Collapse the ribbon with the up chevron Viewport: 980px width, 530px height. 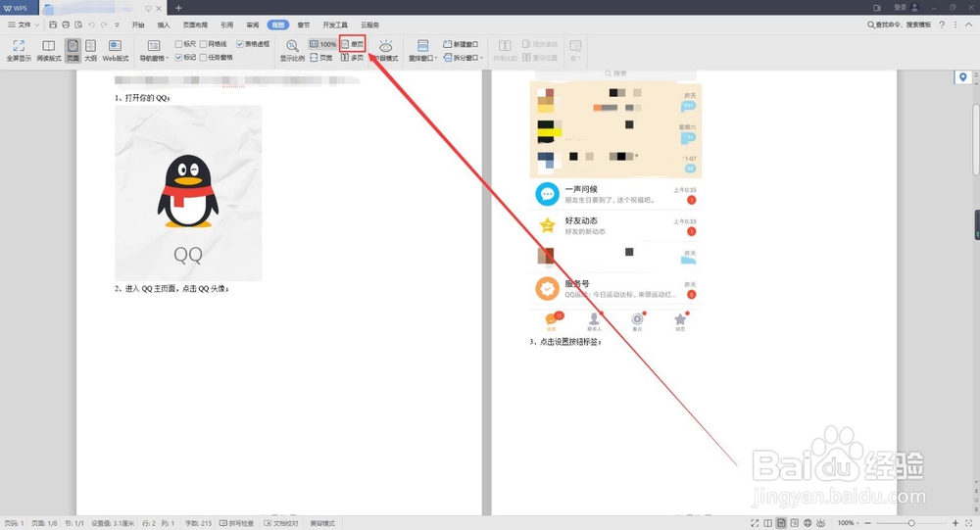969,25
